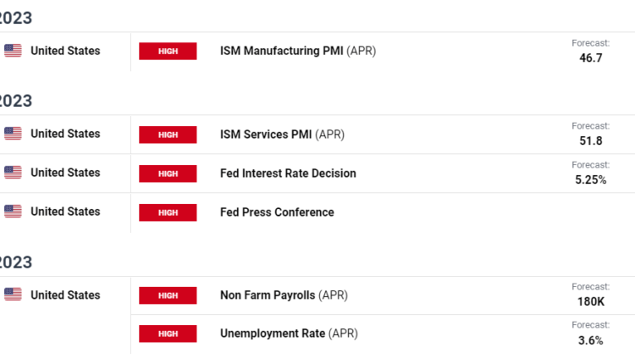Select the HIGH badge beside Unemployment Rate

(x=168, y=334)
